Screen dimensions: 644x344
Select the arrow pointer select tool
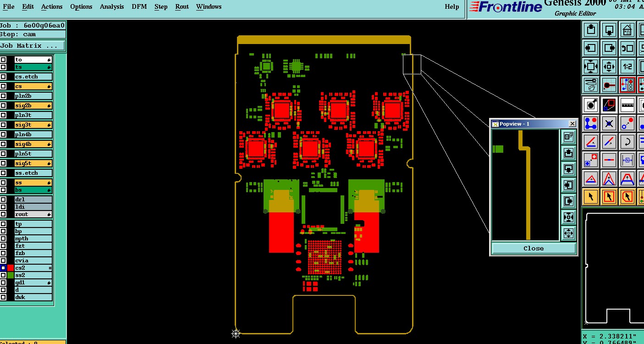(591, 197)
